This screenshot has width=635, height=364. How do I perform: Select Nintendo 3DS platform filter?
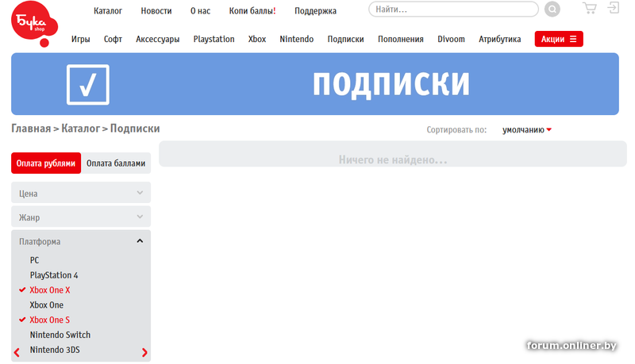(x=55, y=350)
